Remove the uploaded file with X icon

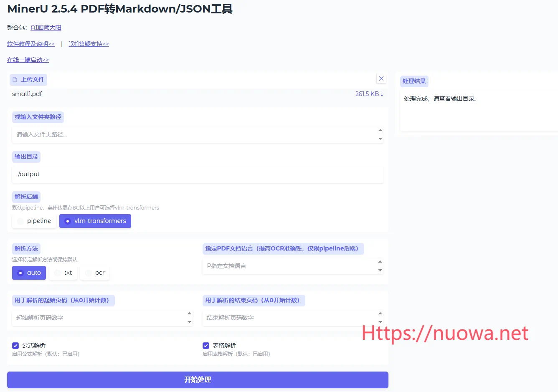pos(381,78)
